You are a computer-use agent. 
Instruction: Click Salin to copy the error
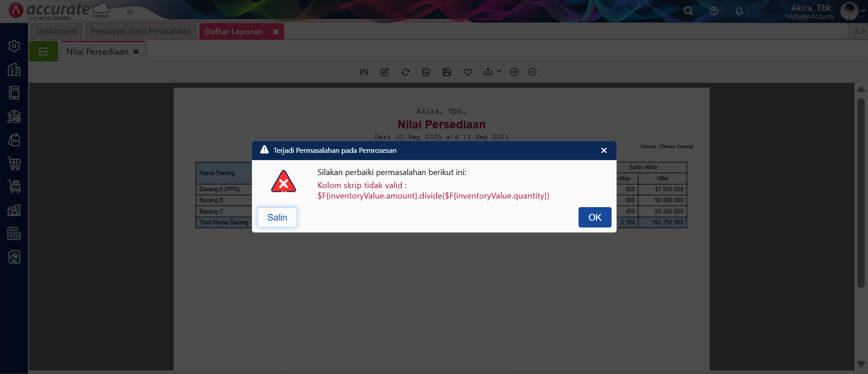tap(277, 218)
